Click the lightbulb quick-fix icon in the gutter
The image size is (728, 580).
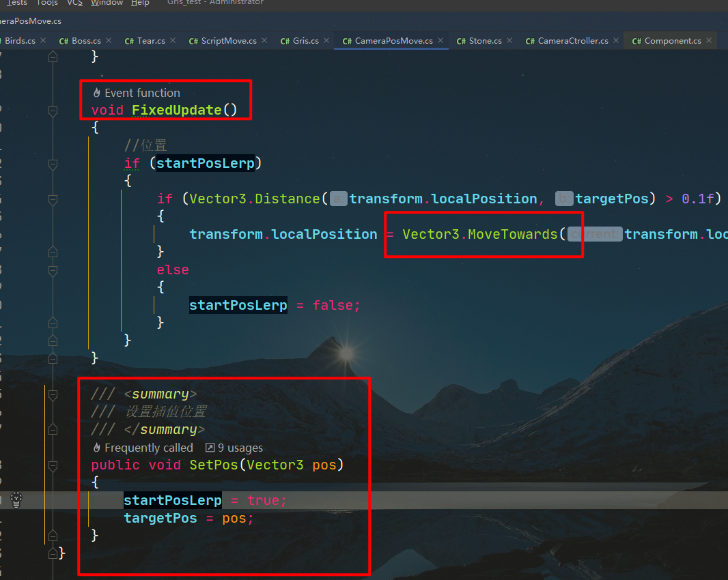click(x=17, y=500)
